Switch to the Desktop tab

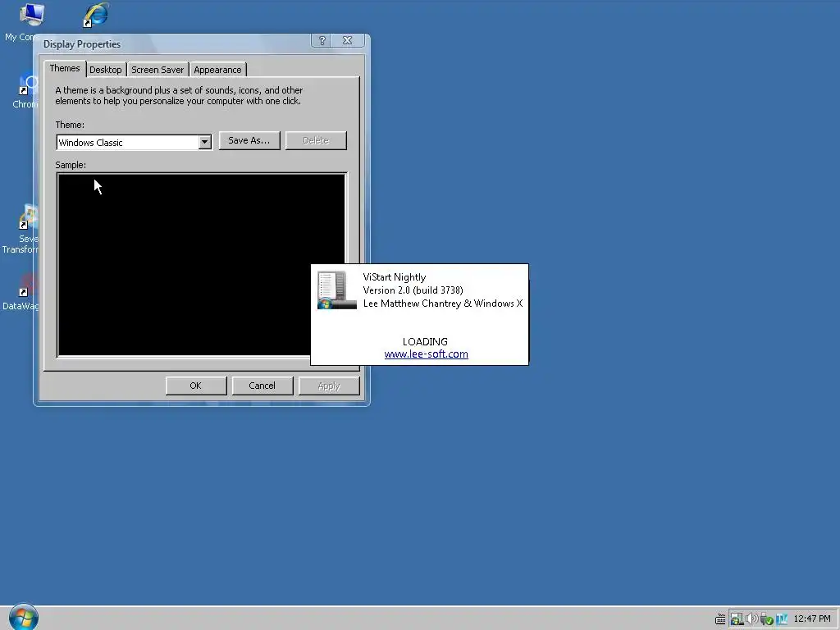(x=106, y=70)
